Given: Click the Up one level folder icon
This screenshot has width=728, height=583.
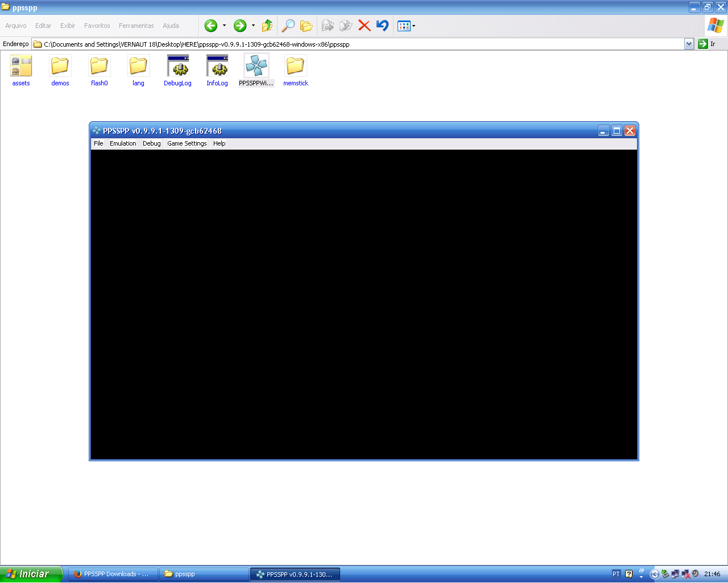Looking at the screenshot, I should point(267,26).
